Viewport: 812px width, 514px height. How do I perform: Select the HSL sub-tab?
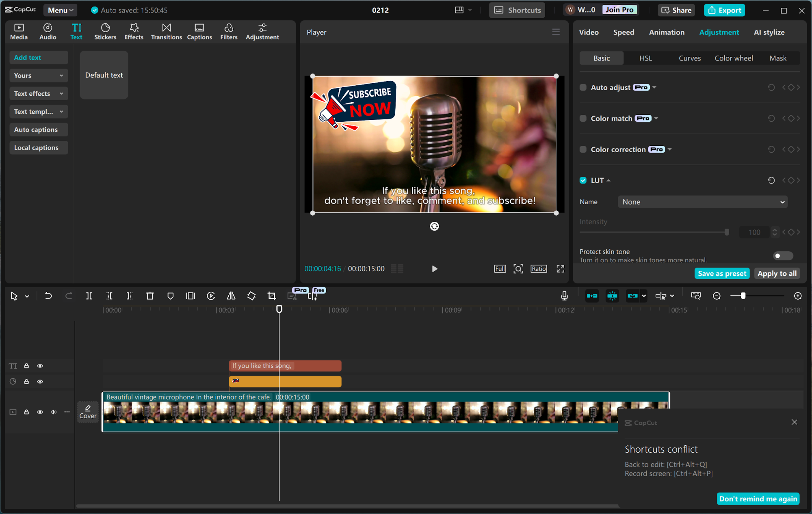tap(645, 58)
